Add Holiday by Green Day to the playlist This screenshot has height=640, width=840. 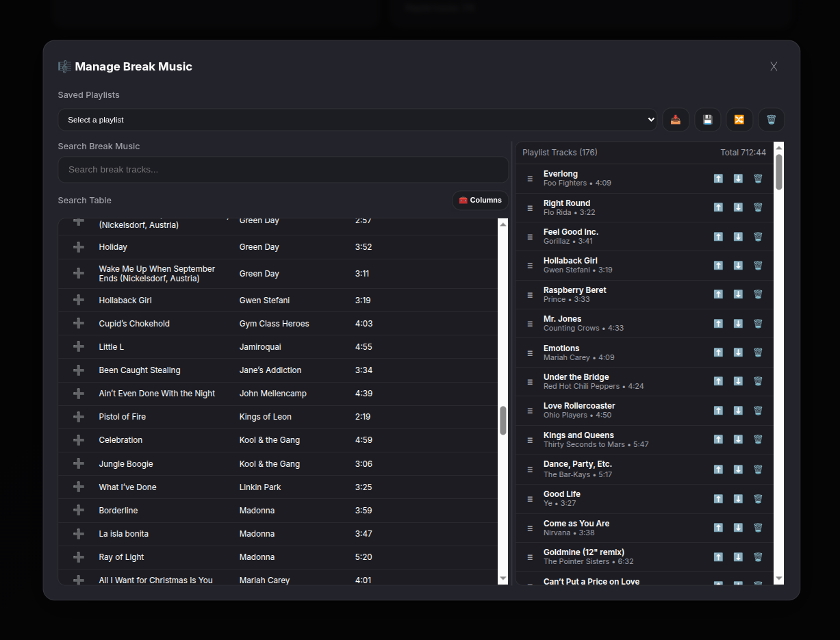coord(79,246)
